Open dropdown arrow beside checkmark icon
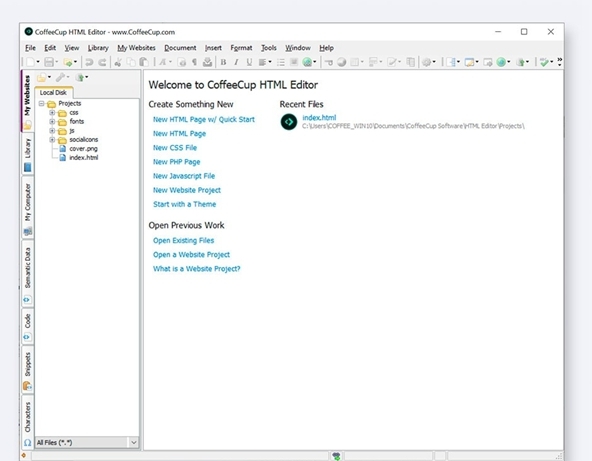The height and width of the screenshot is (461, 592). pos(552,62)
